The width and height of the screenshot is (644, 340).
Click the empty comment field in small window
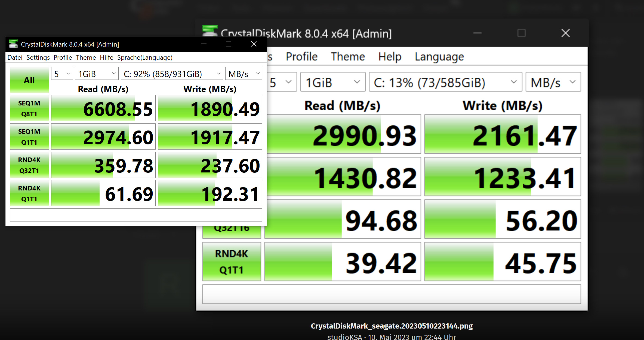(x=136, y=215)
